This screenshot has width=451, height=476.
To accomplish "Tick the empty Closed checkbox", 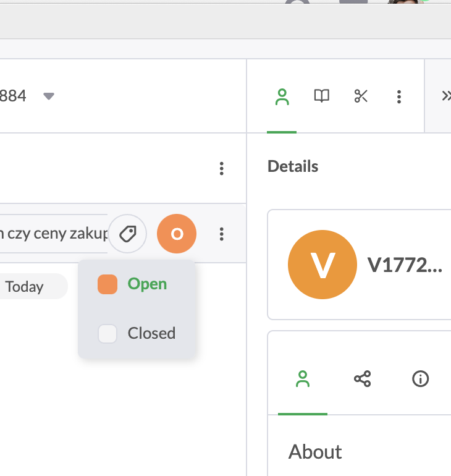I will (x=107, y=334).
